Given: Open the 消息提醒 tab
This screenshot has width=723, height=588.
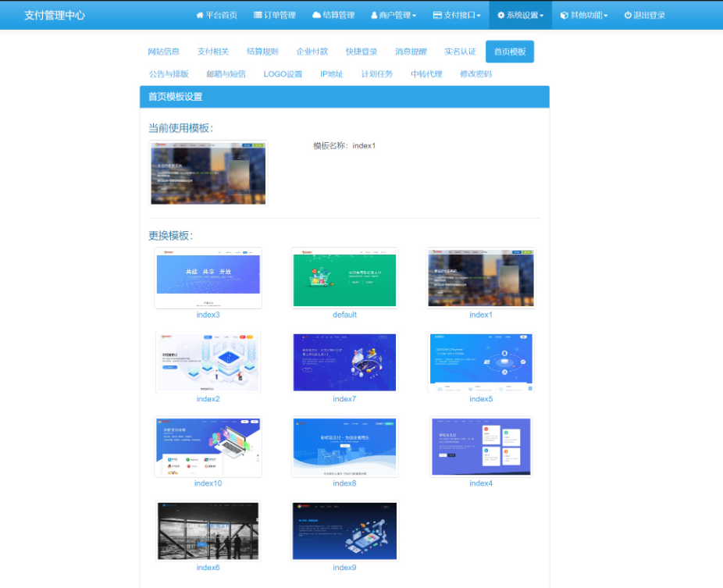Looking at the screenshot, I should [411, 52].
